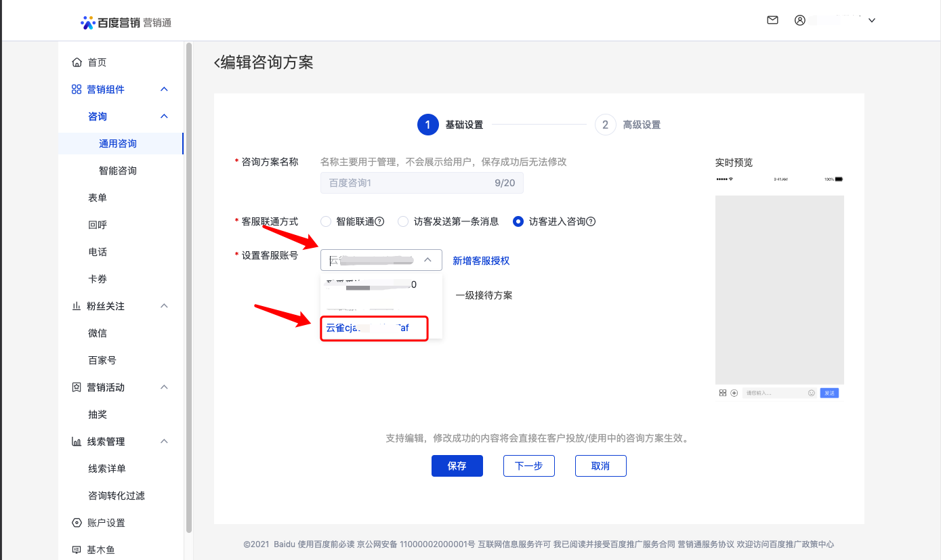Click the emoji icon in the chat preview
The image size is (941, 560).
click(x=812, y=392)
